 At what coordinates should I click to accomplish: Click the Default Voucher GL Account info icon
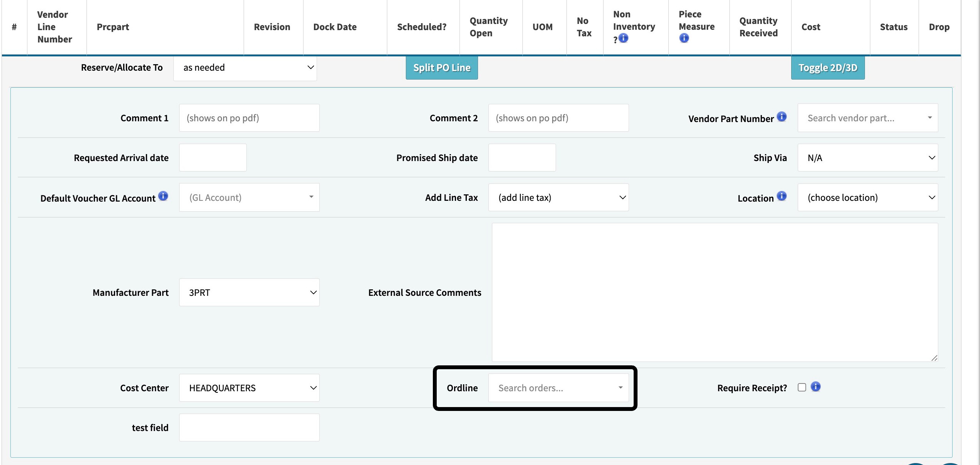[163, 196]
